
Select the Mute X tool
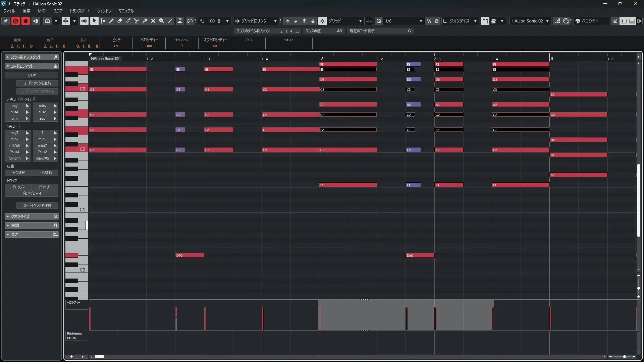tap(153, 21)
